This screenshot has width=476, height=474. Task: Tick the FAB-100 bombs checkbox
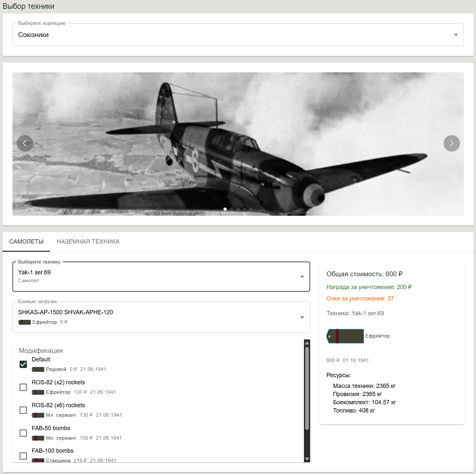pyautogui.click(x=23, y=456)
